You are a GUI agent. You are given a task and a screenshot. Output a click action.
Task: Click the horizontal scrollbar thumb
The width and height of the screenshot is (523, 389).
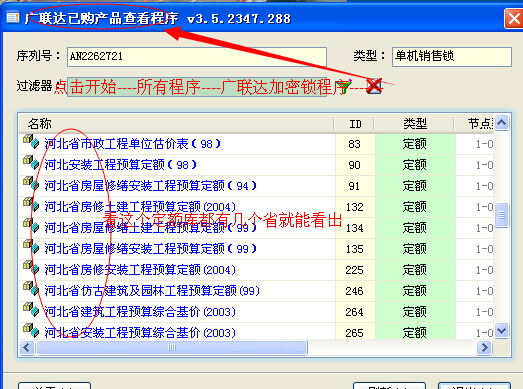click(172, 348)
